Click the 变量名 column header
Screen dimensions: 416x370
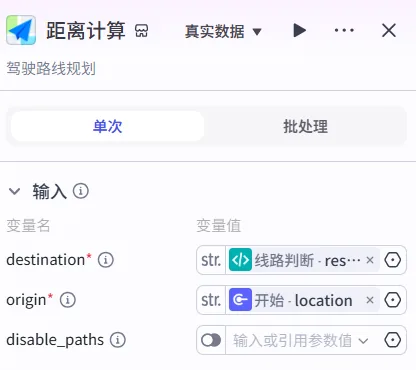point(28,226)
